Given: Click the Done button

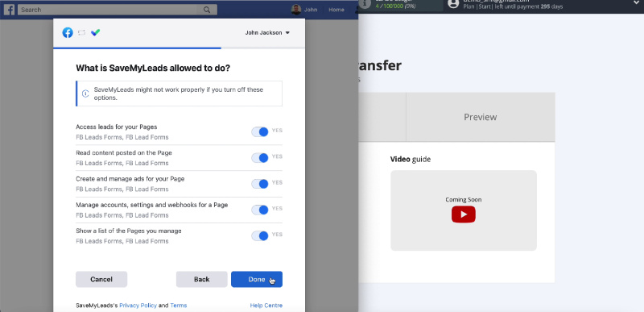Looking at the screenshot, I should (257, 279).
